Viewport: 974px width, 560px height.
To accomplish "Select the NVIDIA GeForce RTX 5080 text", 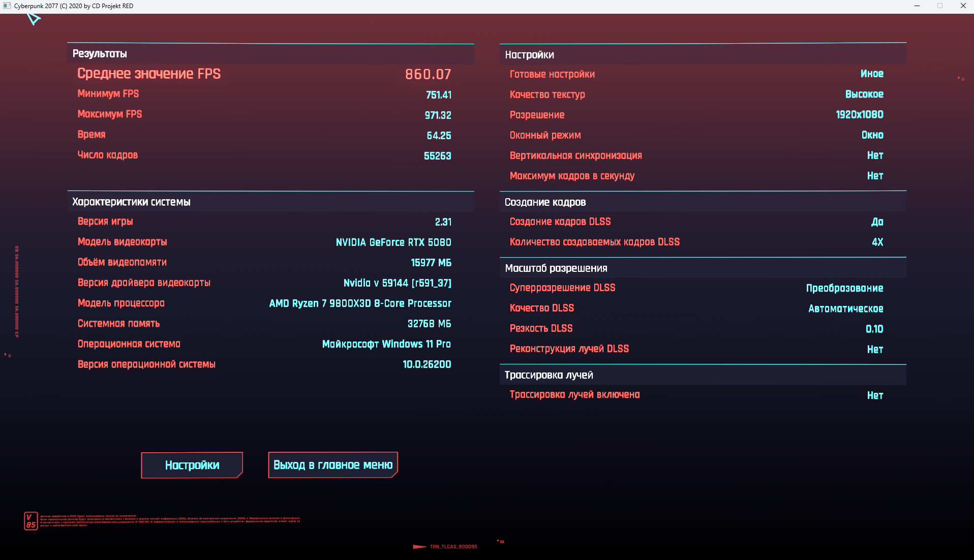I will [x=393, y=242].
